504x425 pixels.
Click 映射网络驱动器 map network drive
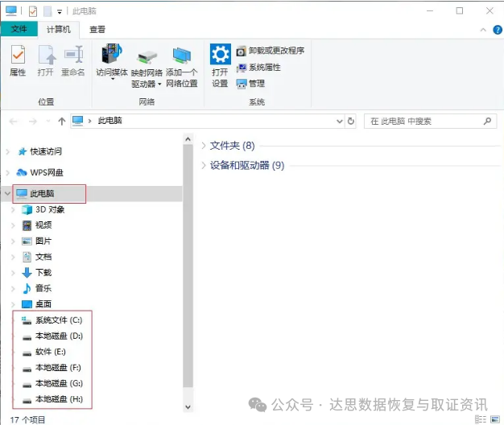click(x=147, y=68)
